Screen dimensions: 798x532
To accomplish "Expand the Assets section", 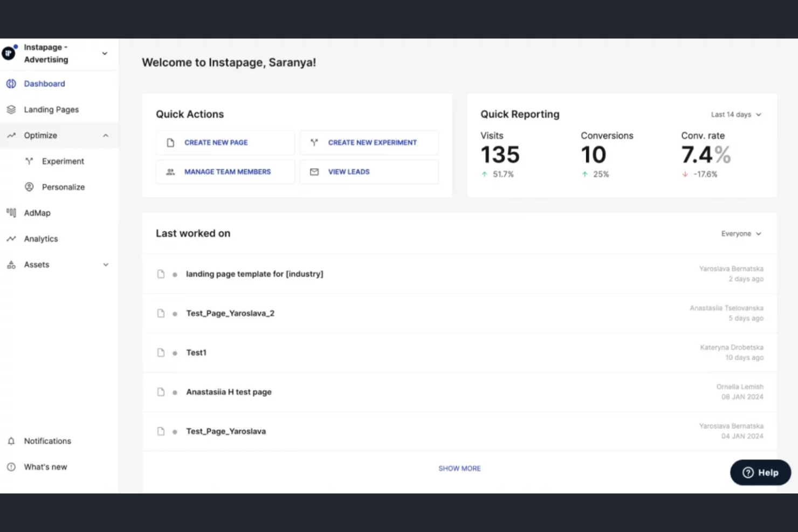I will click(x=106, y=265).
